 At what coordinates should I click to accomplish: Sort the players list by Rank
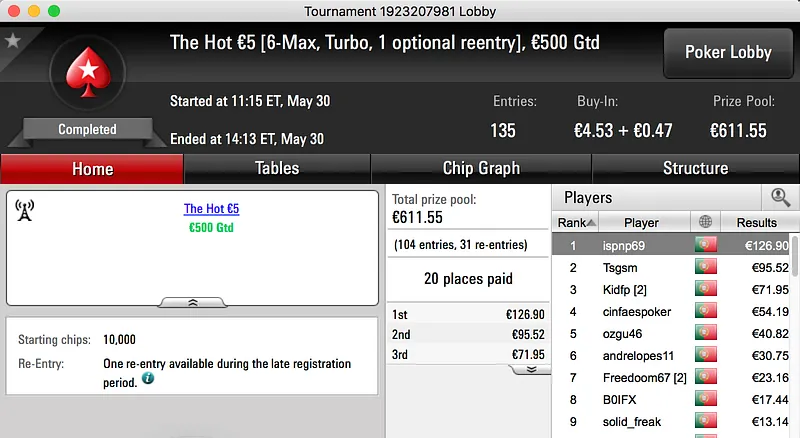pos(577,222)
